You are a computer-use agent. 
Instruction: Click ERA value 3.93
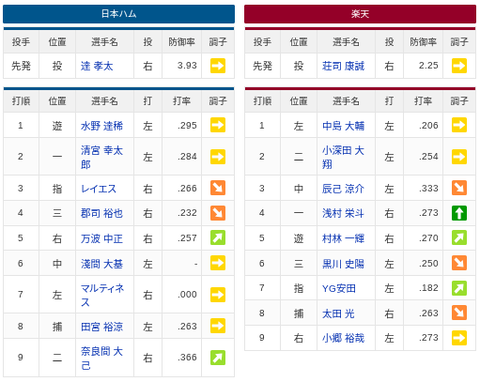pyautogui.click(x=187, y=66)
